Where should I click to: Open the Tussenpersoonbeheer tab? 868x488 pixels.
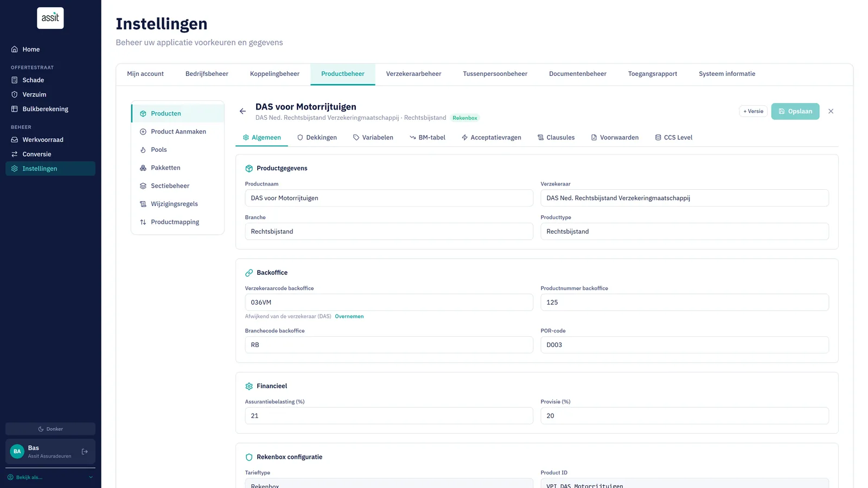[x=495, y=74]
